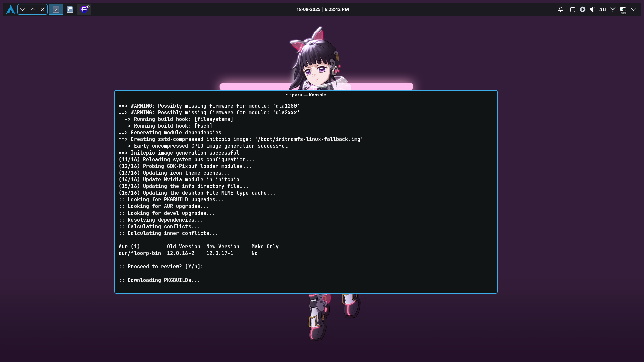Image resolution: width=644 pixels, height=362 pixels.
Task: Click the 'Looking for AUR upgrades...' line
Action: pyautogui.click(x=164, y=206)
